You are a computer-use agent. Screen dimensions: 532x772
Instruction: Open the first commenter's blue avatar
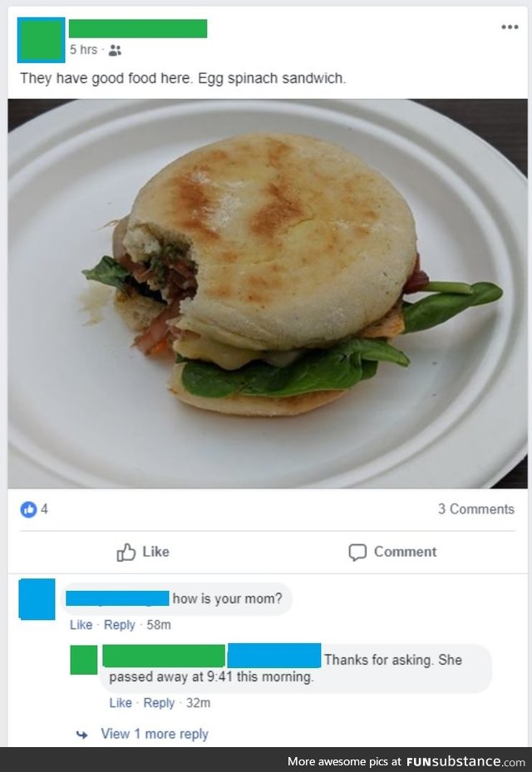tap(37, 598)
